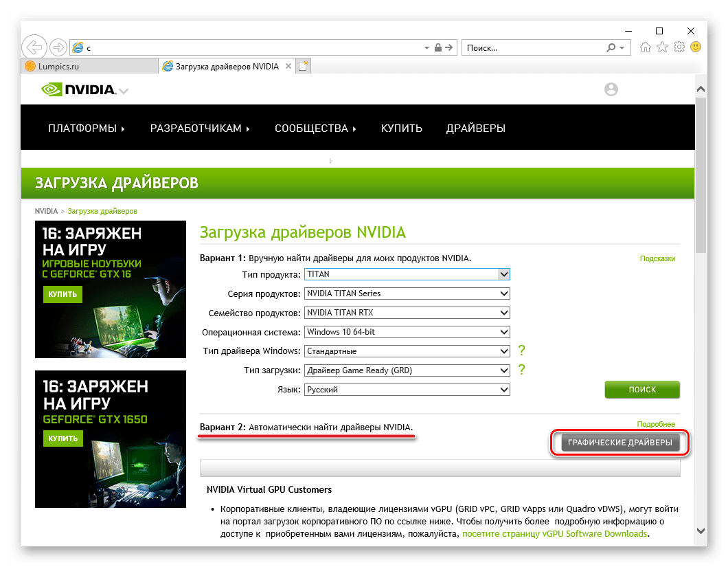728x567 pixels.
Task: Click the Go arrow in address bar
Action: [x=448, y=47]
